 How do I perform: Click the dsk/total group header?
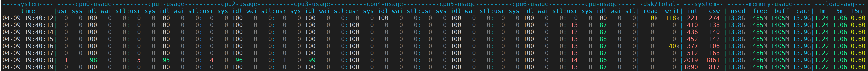pos(659,4)
